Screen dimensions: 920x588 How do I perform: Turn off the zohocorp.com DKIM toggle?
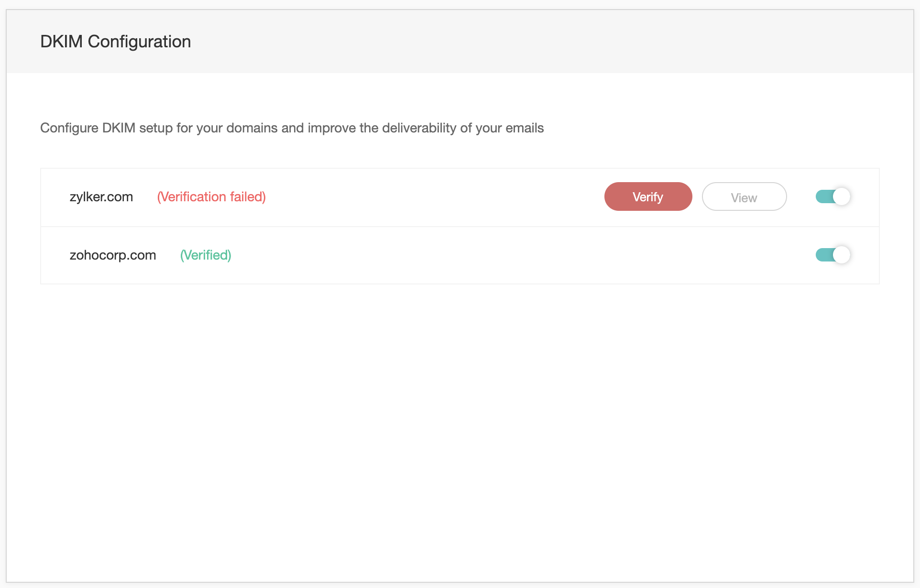(x=833, y=255)
